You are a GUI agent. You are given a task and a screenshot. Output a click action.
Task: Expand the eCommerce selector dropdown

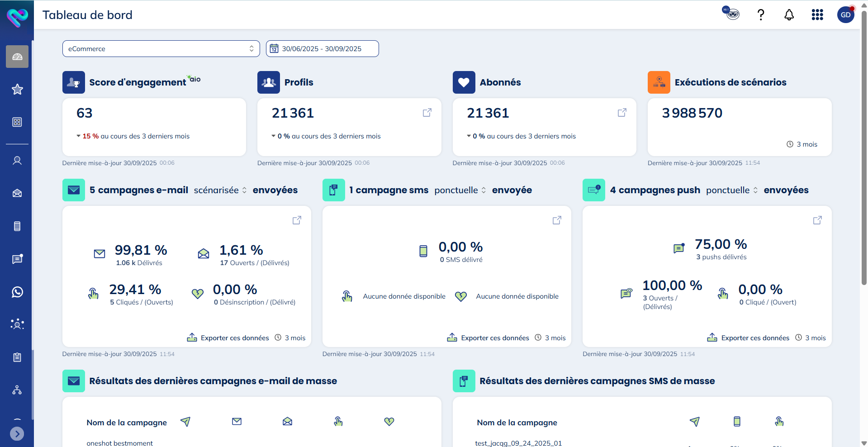(161, 49)
